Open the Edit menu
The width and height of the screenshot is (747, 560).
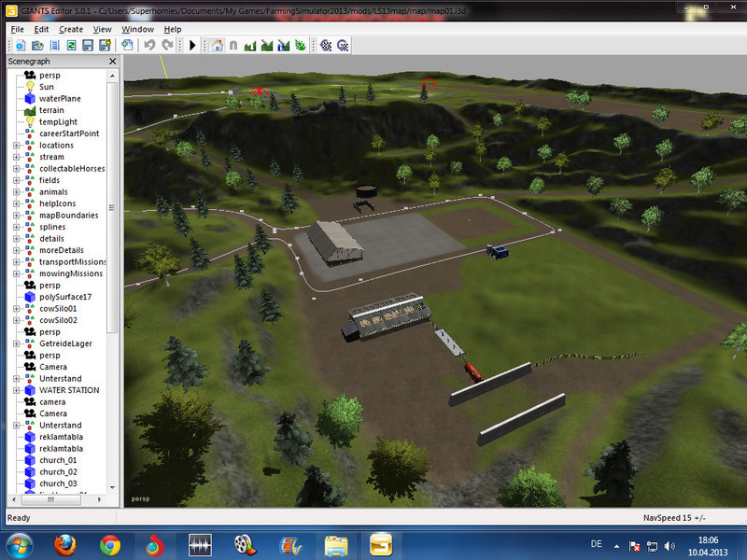41,30
